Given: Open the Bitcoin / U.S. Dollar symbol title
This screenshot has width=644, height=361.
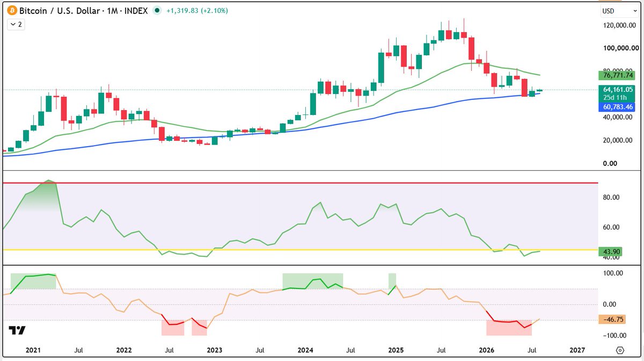Looking at the screenshot, I should coord(84,10).
